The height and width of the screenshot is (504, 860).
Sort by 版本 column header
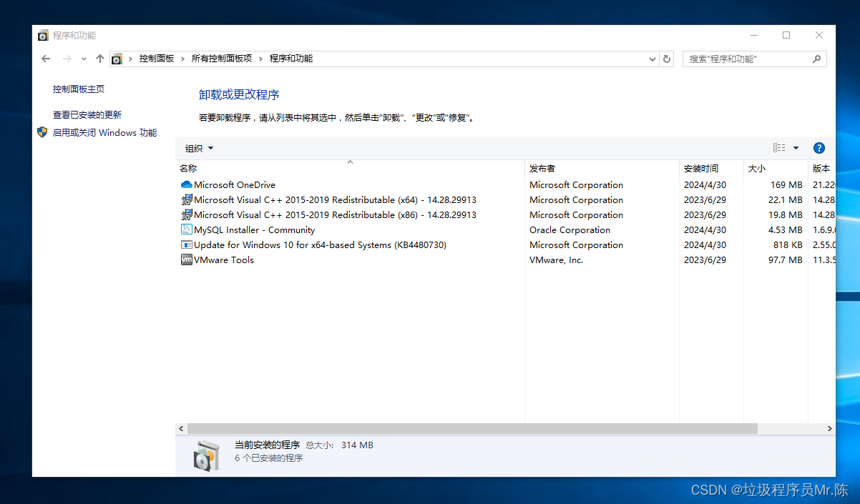821,169
